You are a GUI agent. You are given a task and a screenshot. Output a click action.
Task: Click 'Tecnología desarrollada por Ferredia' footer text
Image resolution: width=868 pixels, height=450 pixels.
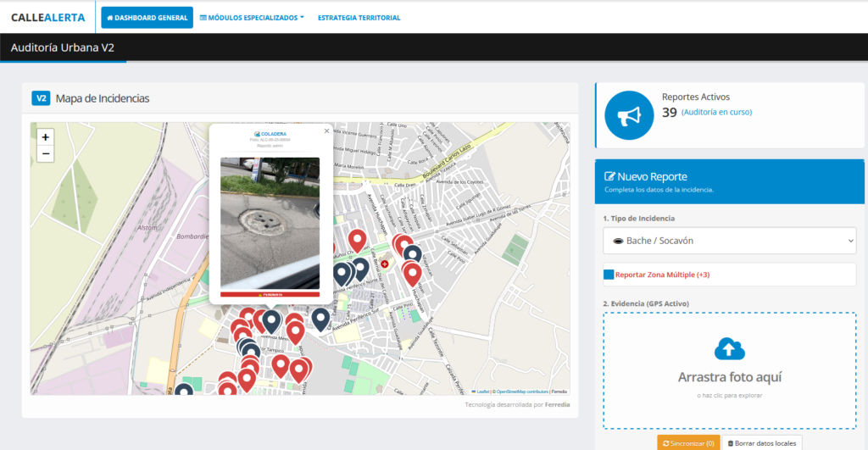click(517, 404)
